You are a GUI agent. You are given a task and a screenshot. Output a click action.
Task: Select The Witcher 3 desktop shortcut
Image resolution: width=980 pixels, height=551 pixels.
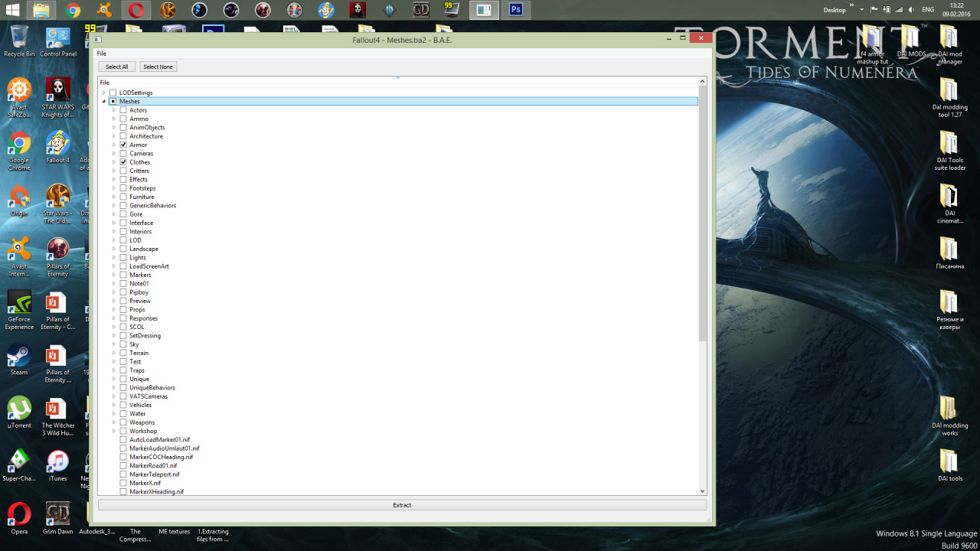58,417
